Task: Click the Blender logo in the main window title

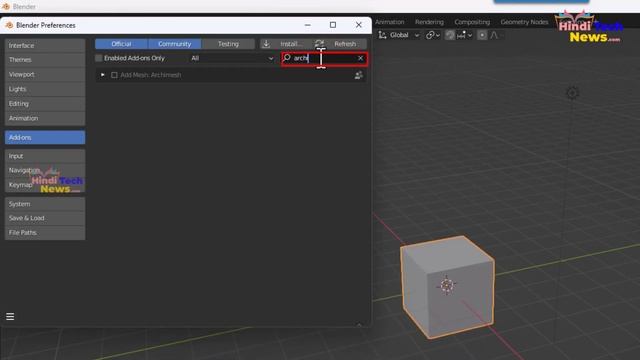Action: point(6,7)
